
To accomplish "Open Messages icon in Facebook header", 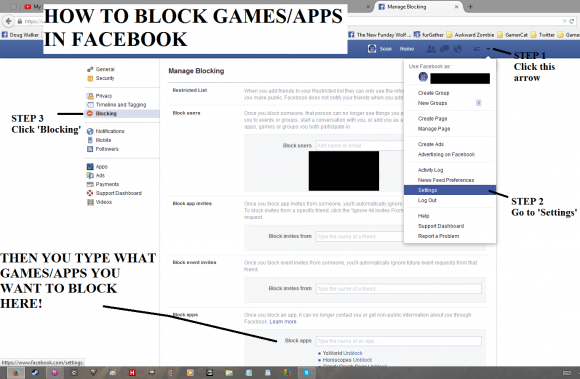I will tap(444, 49).
